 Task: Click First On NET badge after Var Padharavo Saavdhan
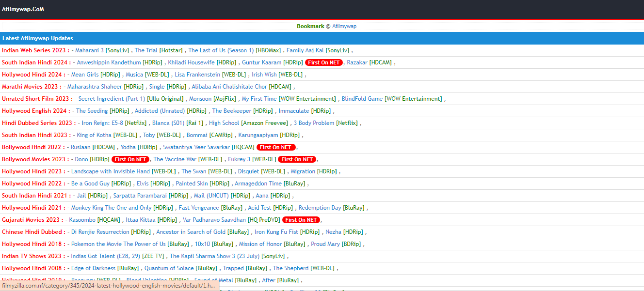click(x=301, y=220)
